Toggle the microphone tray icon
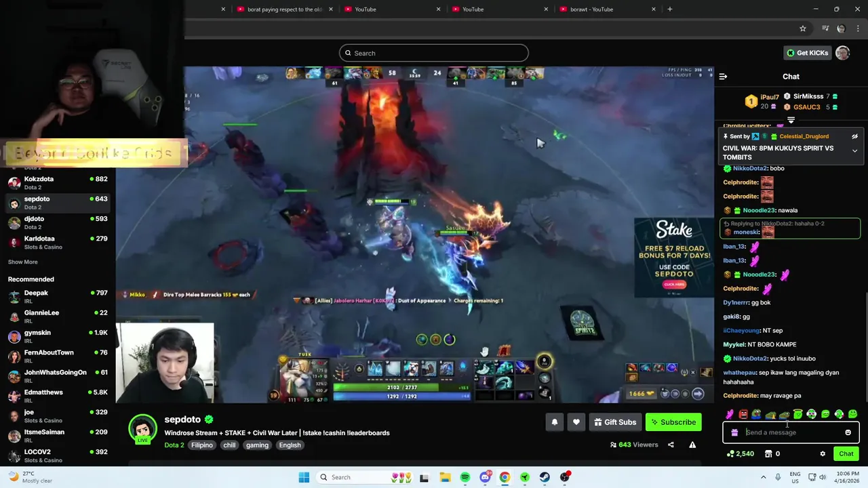868x488 pixels. (778, 477)
